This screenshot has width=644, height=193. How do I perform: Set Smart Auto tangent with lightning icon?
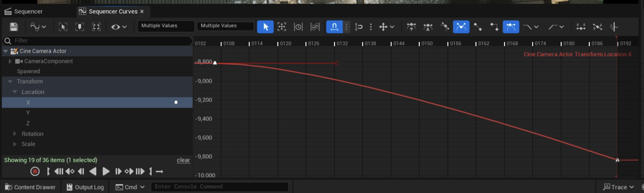[x=411, y=27]
